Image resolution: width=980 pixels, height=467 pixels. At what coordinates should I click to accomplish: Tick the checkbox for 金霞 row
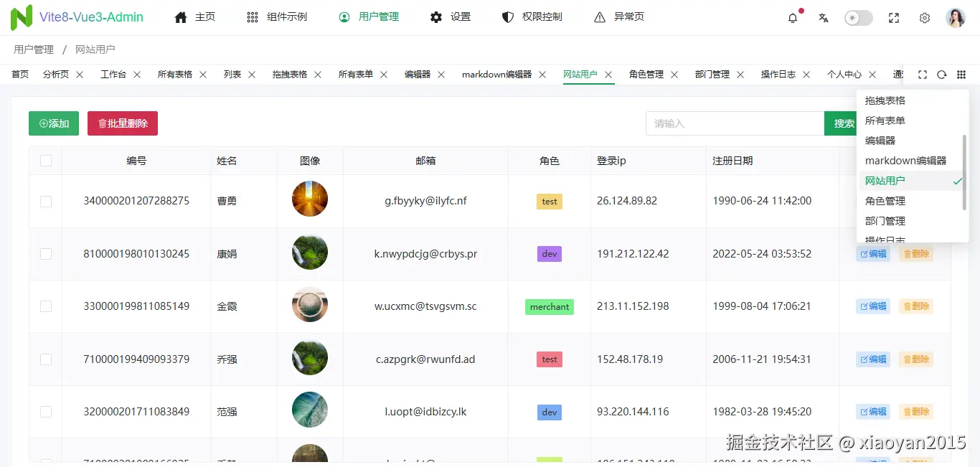click(46, 306)
